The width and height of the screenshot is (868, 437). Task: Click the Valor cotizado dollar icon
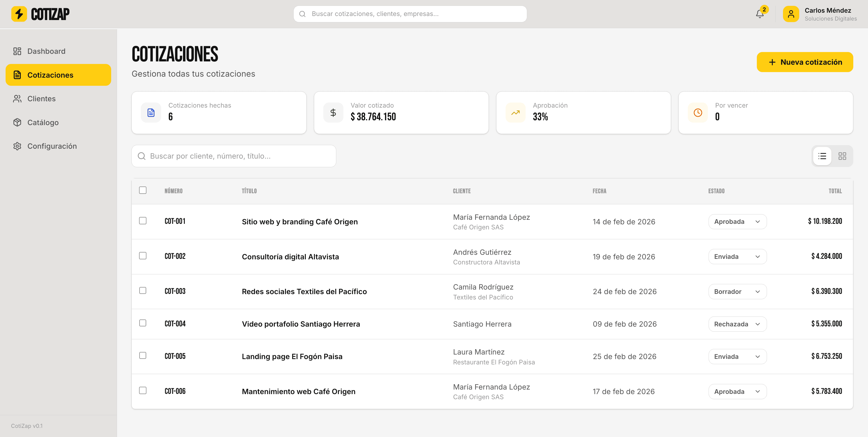click(333, 112)
